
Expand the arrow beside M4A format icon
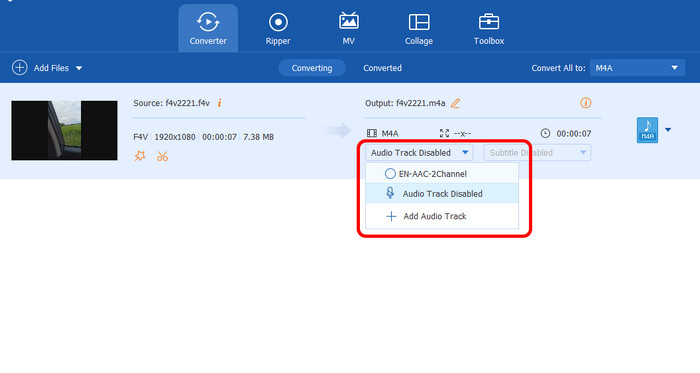coord(668,130)
